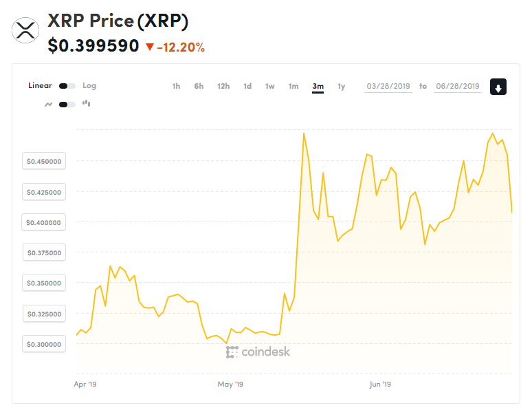532x410 pixels.
Task: Select the 1h time range
Action: click(176, 86)
